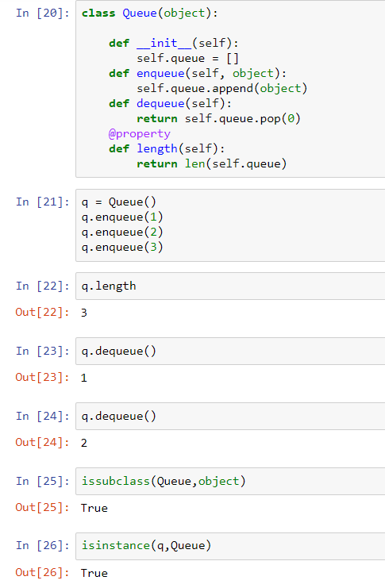Select the In [21] prompt label
The width and height of the screenshot is (385, 588).
coord(43,202)
